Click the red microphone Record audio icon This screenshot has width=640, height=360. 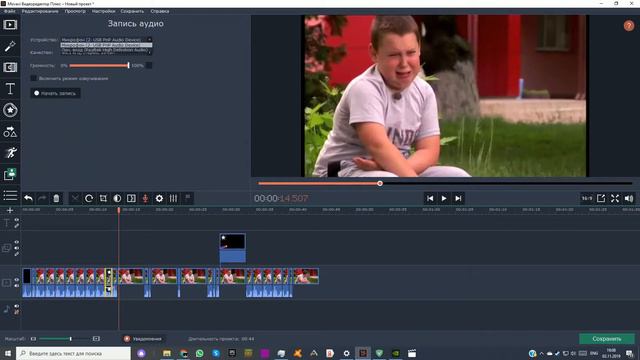click(145, 198)
